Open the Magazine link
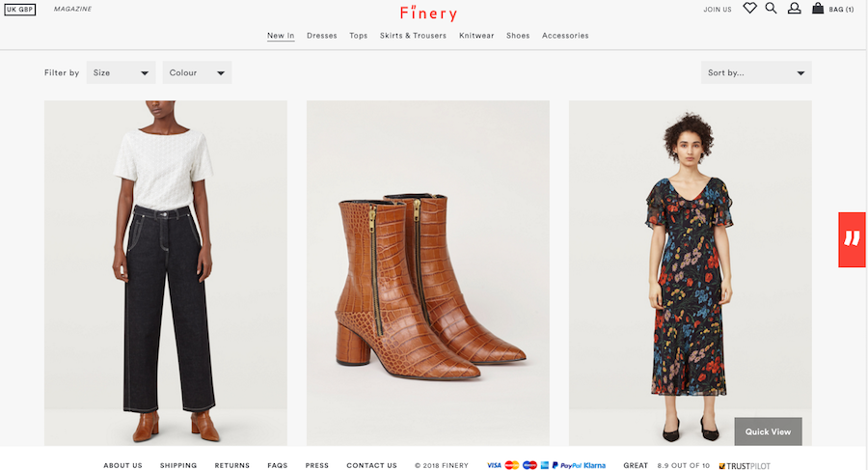This screenshot has height=470, width=868. pos(73,9)
